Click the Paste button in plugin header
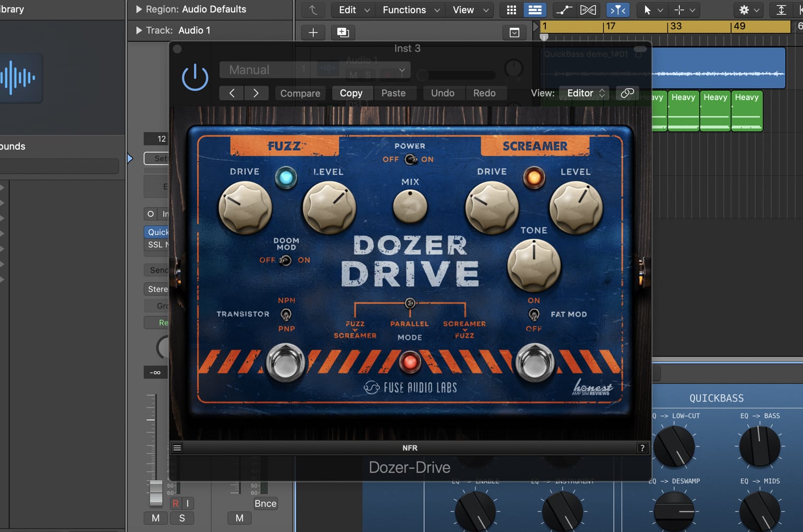This screenshot has height=532, width=803. tap(394, 93)
